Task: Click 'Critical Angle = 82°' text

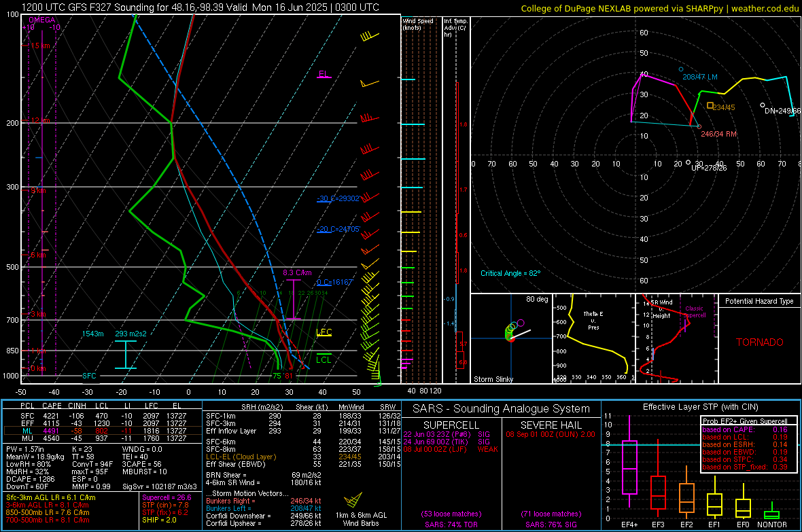Action: [510, 273]
